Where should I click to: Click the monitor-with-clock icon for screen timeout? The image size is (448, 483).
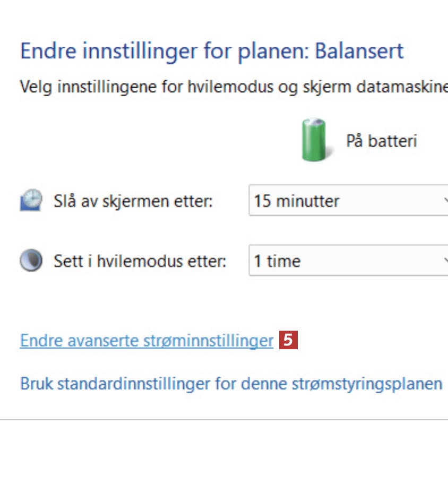31,201
